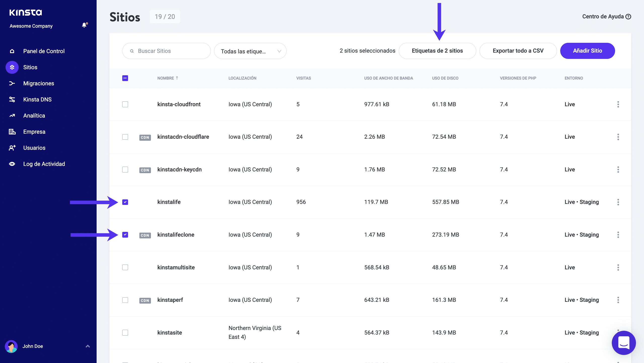644x363 pixels.
Task: Expand the John Doe user menu chevron
Action: [88, 346]
